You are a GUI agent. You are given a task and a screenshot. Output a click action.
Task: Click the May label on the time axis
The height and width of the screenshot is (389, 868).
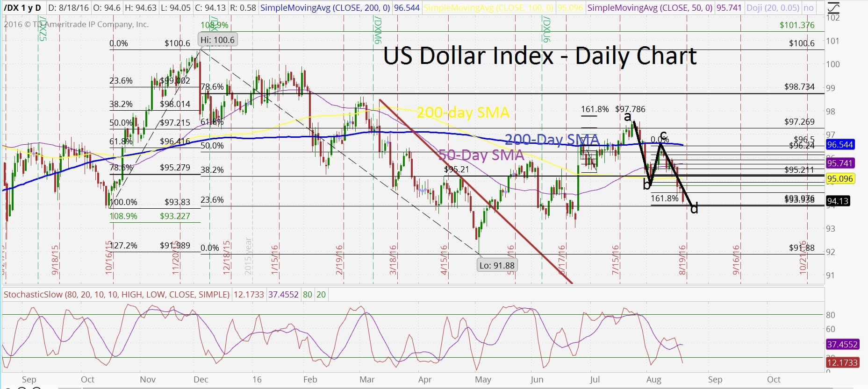click(483, 380)
